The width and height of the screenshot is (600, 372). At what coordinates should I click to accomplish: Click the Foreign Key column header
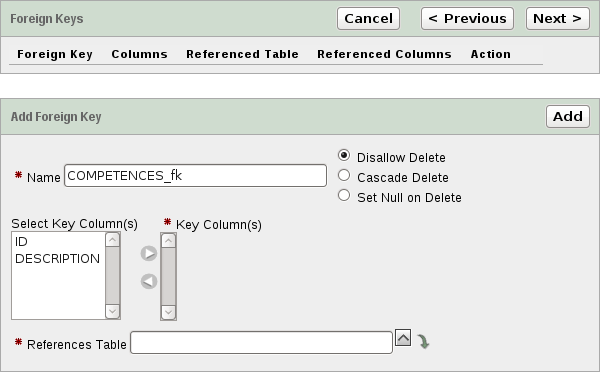[x=55, y=54]
